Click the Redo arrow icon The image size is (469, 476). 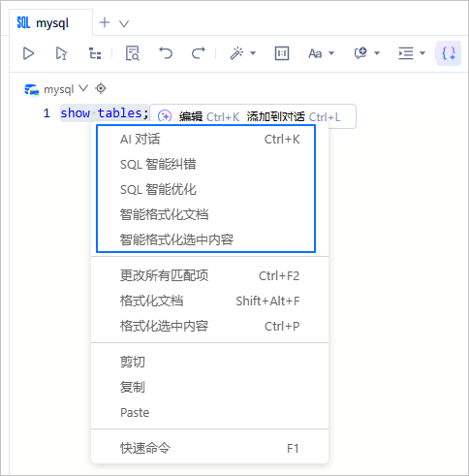(x=199, y=53)
